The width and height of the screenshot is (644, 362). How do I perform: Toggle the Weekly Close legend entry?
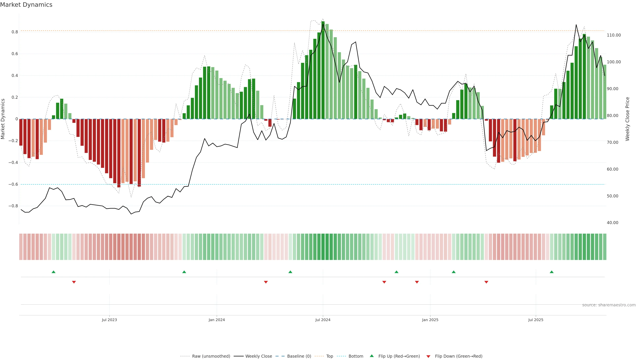258,356
